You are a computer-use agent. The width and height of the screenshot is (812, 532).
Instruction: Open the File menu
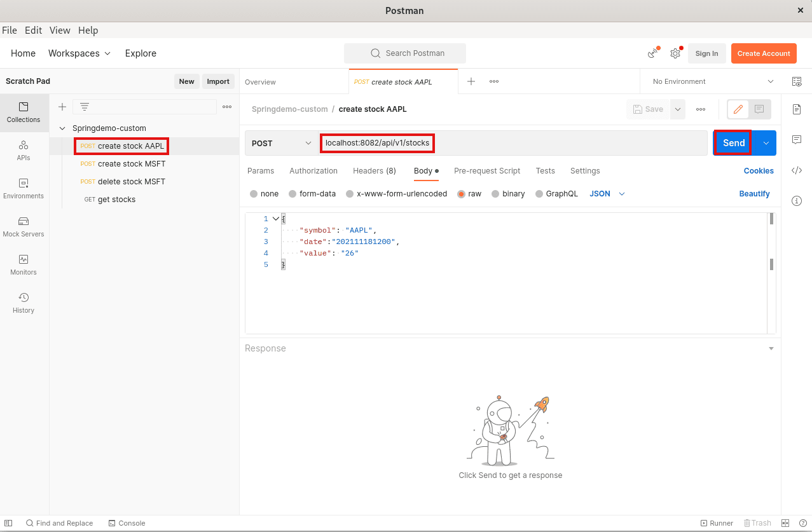[10, 30]
